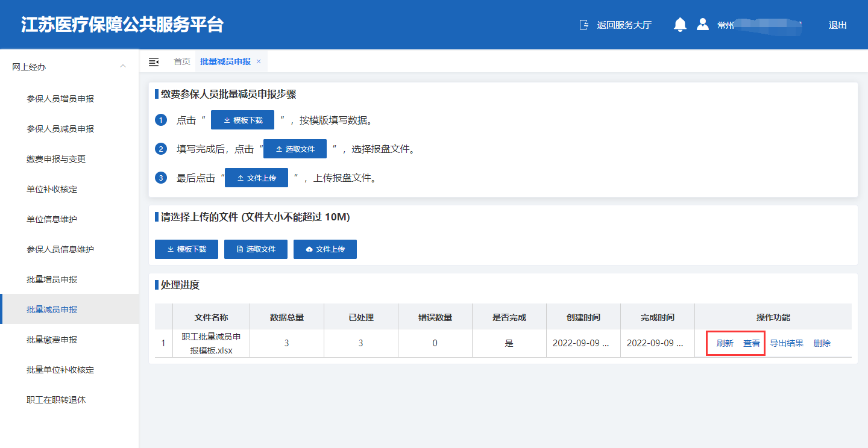
Task: Close the 批量减员申报 tab
Action: tap(259, 61)
